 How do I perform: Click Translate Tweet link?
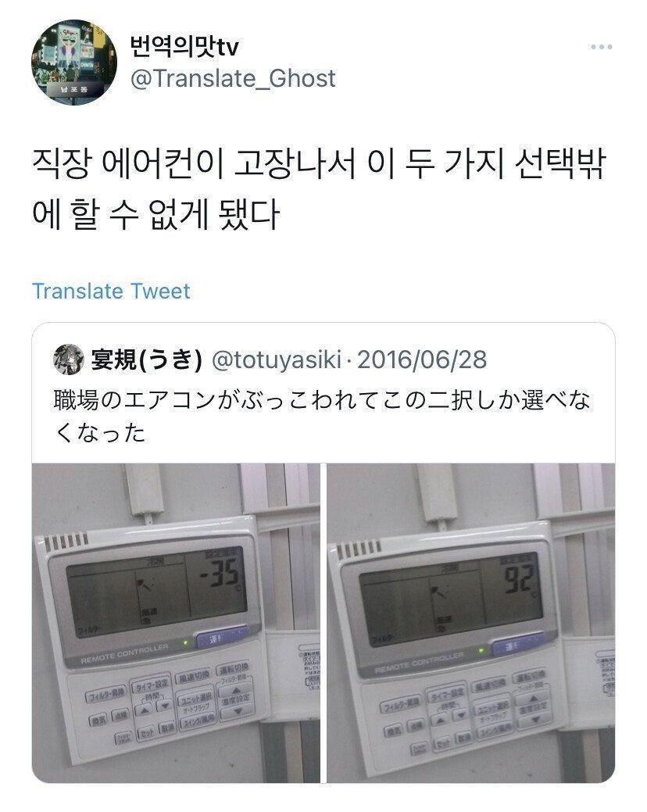[x=111, y=291]
